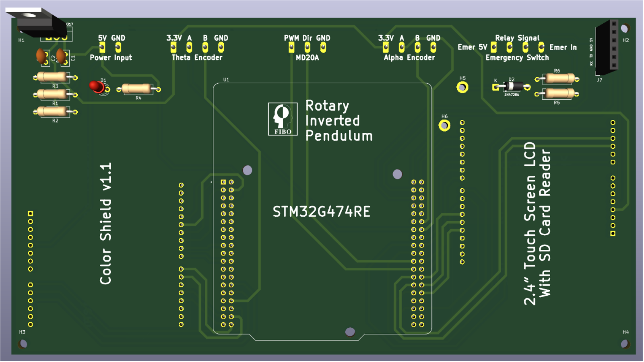
Task: Click the "Theta Encoder" label
Action: tap(197, 58)
